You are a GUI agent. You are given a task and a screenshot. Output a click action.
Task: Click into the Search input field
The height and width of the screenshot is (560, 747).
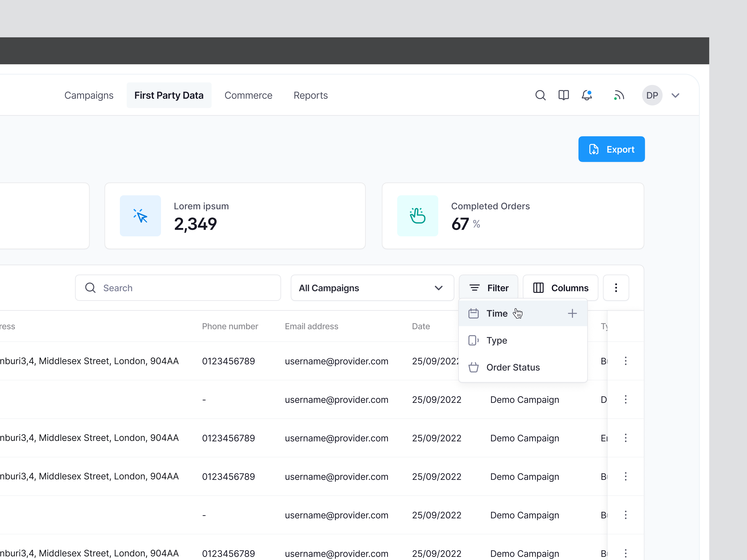pyautogui.click(x=178, y=288)
